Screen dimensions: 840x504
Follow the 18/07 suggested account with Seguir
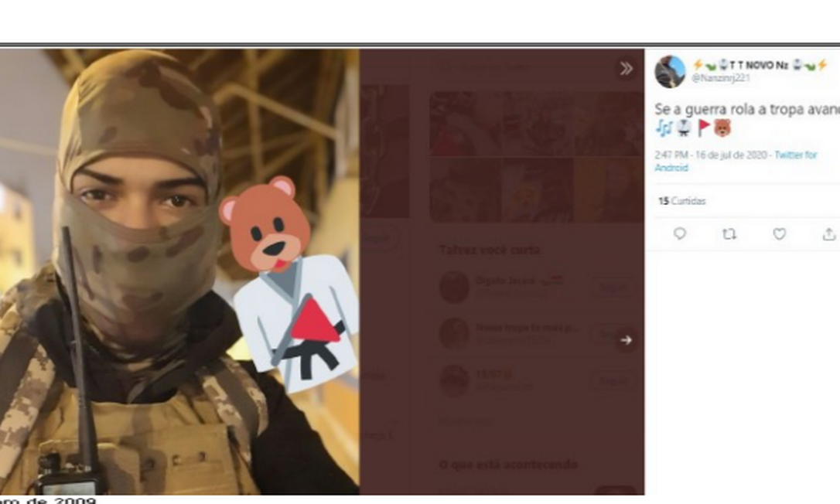pyautogui.click(x=613, y=381)
